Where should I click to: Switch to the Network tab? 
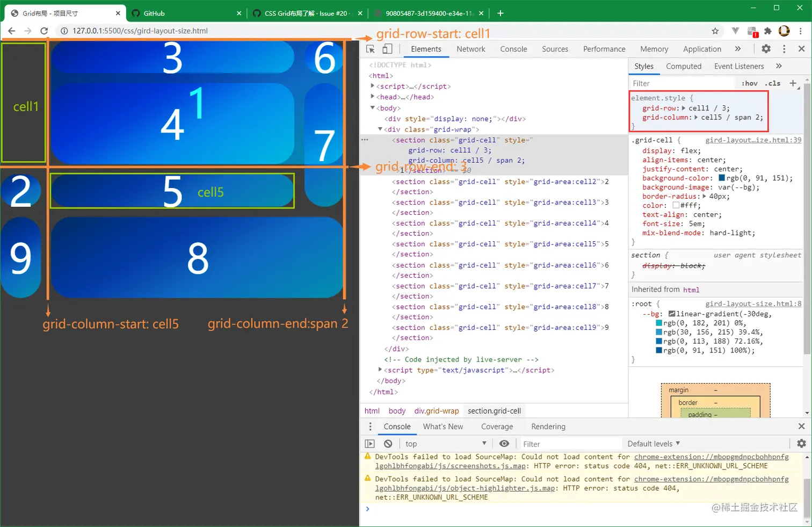pyautogui.click(x=471, y=49)
